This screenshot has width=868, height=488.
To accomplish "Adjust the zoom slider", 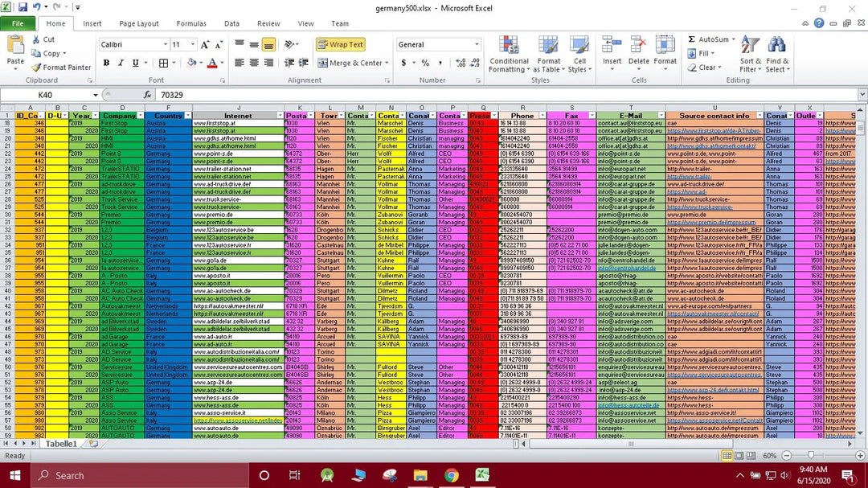I will (812, 456).
